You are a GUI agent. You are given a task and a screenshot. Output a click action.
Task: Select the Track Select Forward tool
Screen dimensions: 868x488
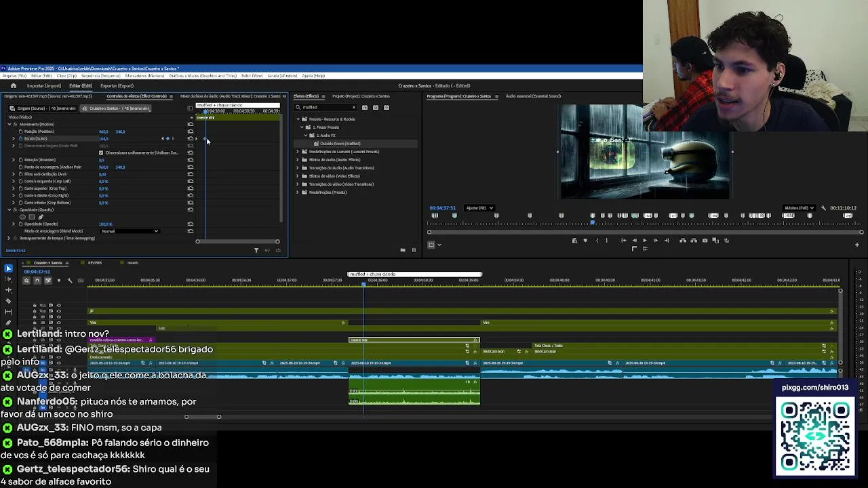(x=8, y=279)
